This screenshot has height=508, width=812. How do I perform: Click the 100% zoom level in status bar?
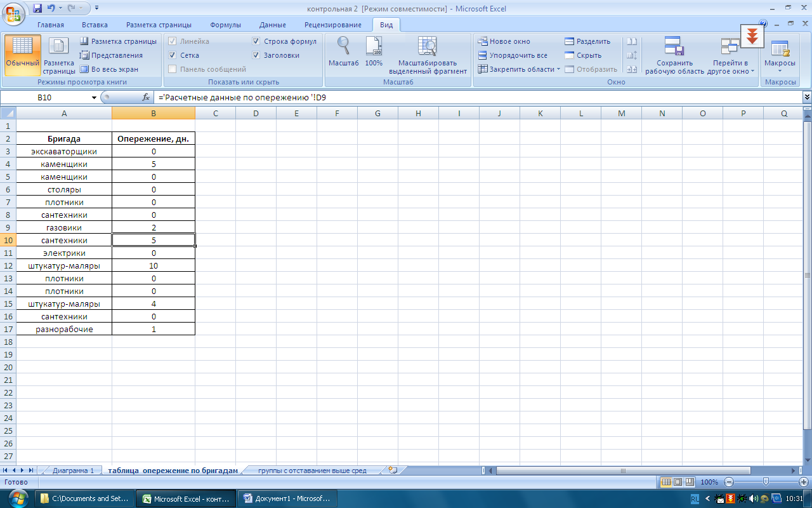709,482
